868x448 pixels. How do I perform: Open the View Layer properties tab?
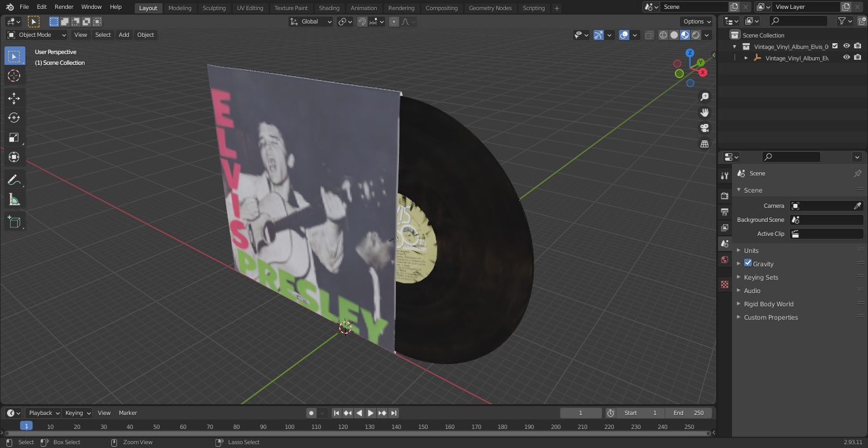(724, 227)
